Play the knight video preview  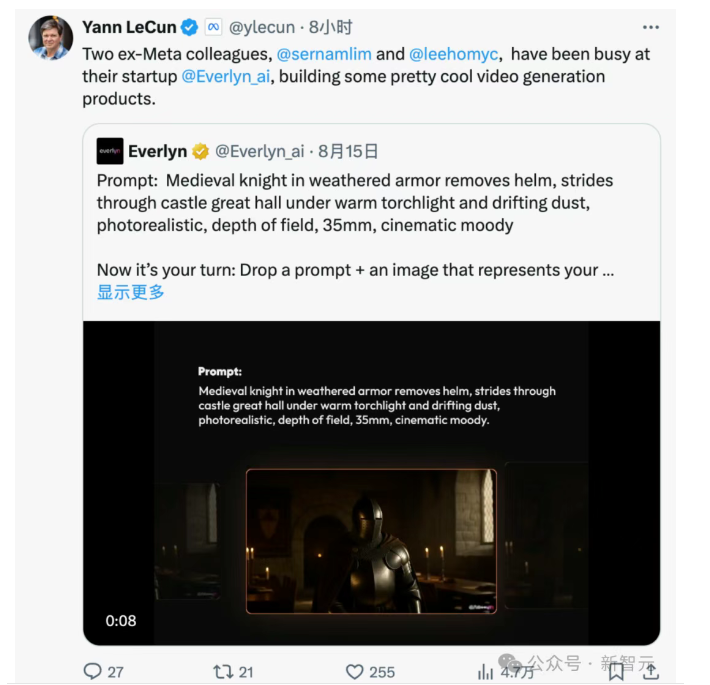(371, 483)
